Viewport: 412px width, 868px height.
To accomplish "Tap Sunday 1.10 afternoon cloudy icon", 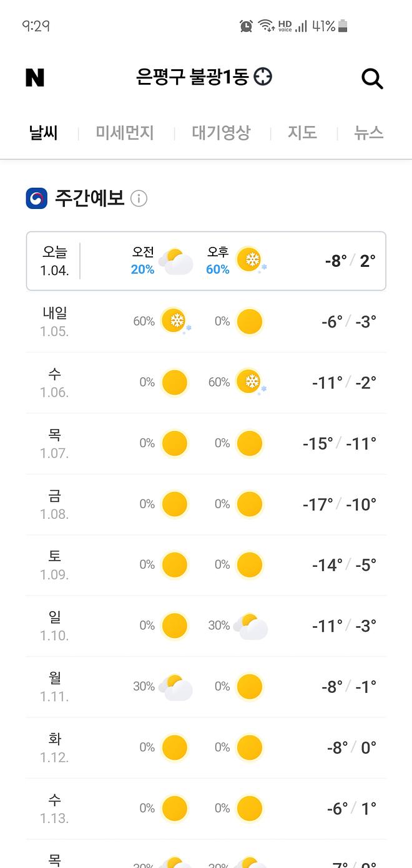I will coord(251,626).
